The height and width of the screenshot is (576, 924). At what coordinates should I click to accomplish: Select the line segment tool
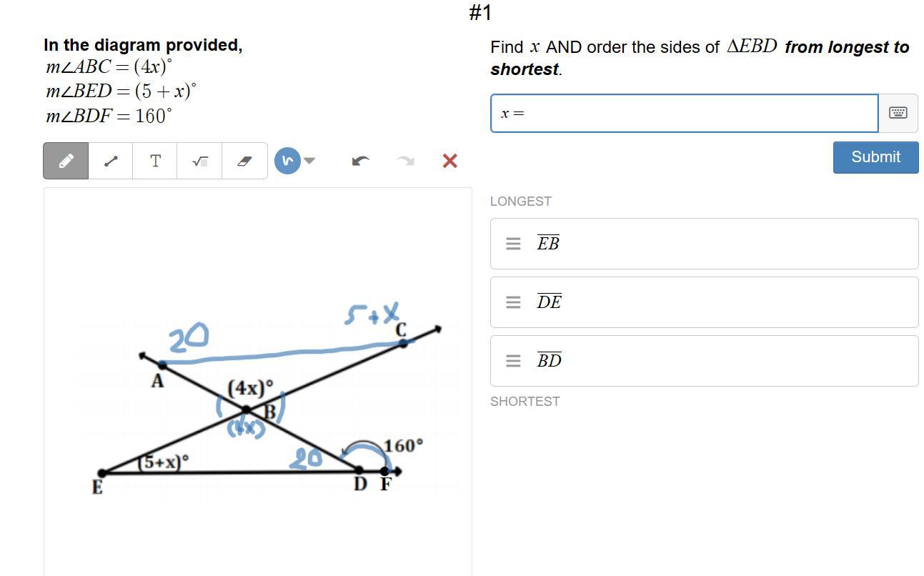point(111,161)
